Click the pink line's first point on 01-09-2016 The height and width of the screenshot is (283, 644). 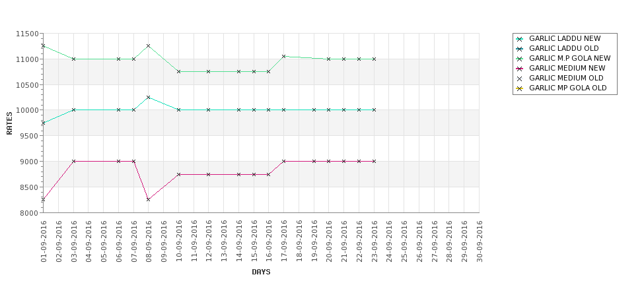click(43, 200)
